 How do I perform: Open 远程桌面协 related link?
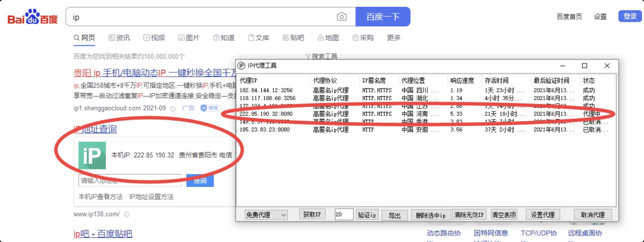click(x=585, y=233)
